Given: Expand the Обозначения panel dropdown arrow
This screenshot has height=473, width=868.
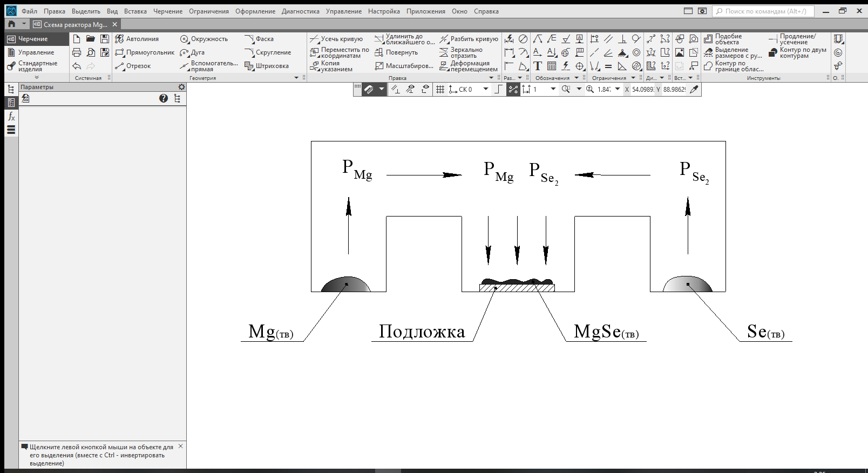Looking at the screenshot, I should (x=577, y=78).
